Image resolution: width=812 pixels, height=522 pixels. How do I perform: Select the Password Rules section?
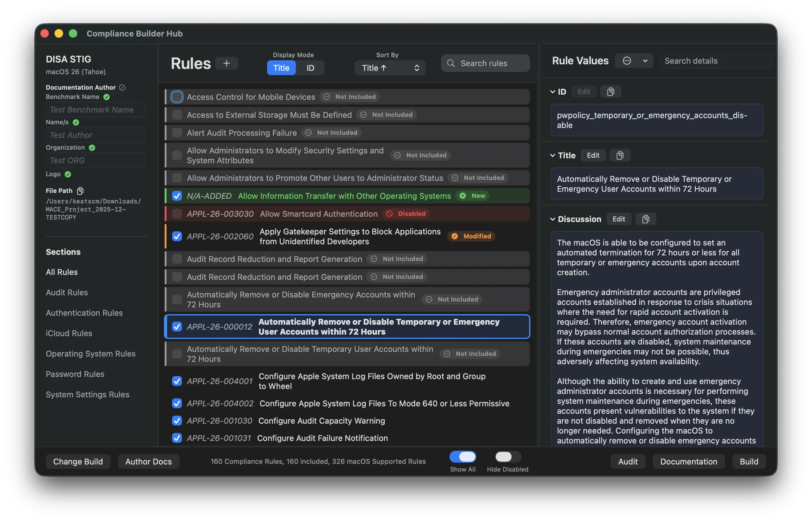75,374
